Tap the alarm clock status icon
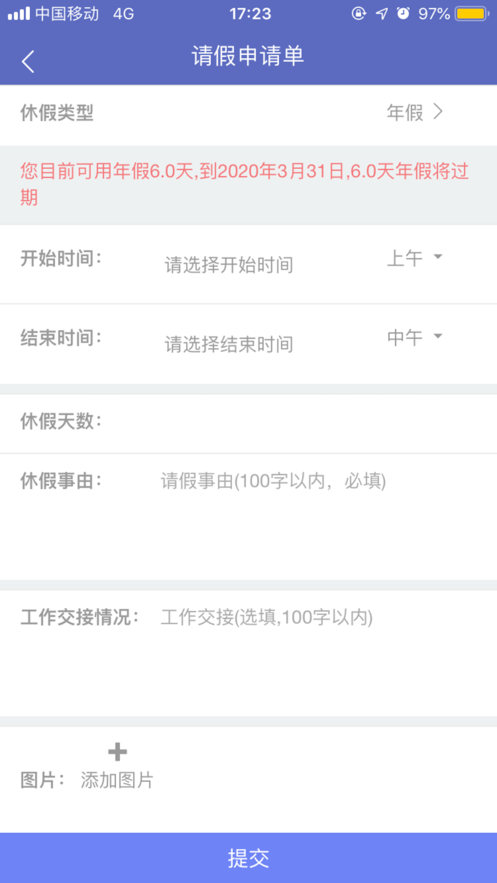497x883 pixels. click(403, 14)
